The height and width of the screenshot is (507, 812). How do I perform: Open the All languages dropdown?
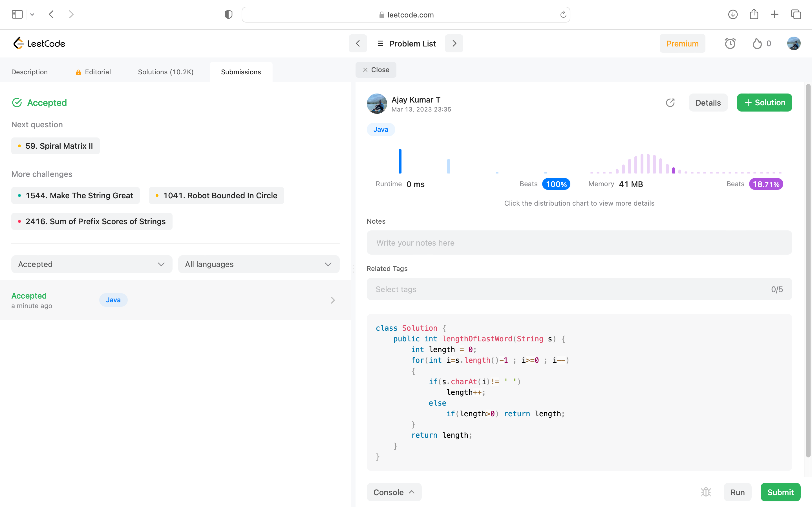click(x=258, y=264)
